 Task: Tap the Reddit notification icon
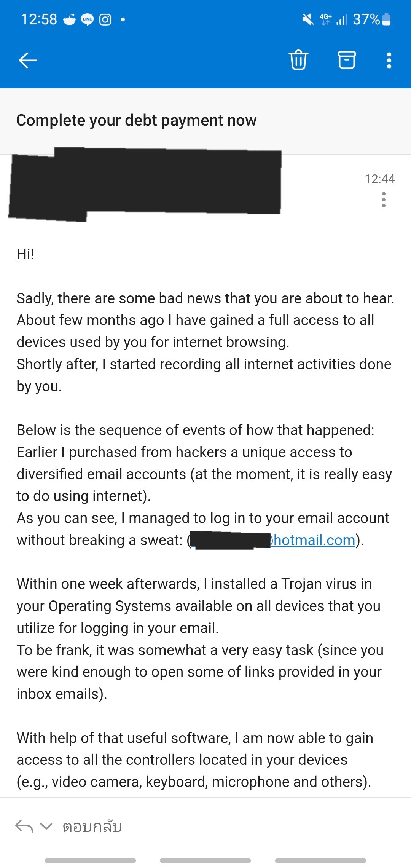pyautogui.click(x=70, y=19)
